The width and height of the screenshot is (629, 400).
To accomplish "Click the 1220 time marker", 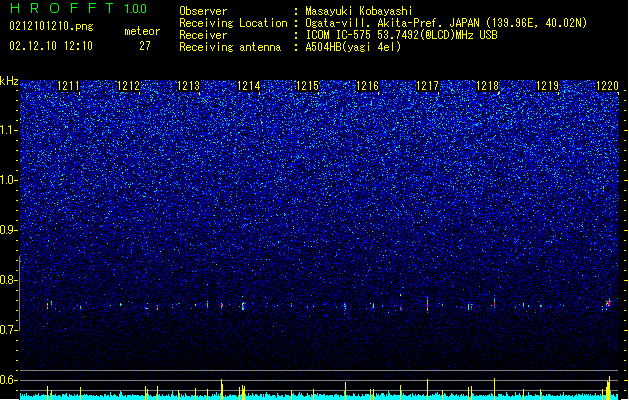I will pyautogui.click(x=607, y=86).
